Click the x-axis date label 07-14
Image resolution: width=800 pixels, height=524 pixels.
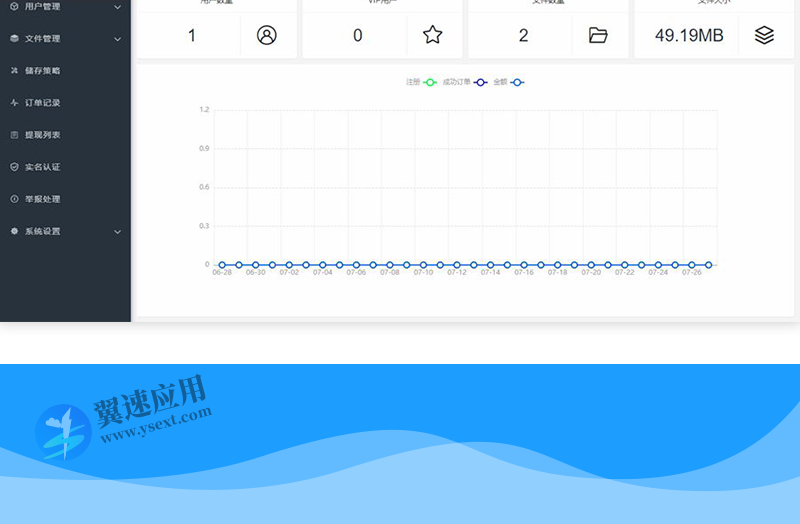click(490, 272)
